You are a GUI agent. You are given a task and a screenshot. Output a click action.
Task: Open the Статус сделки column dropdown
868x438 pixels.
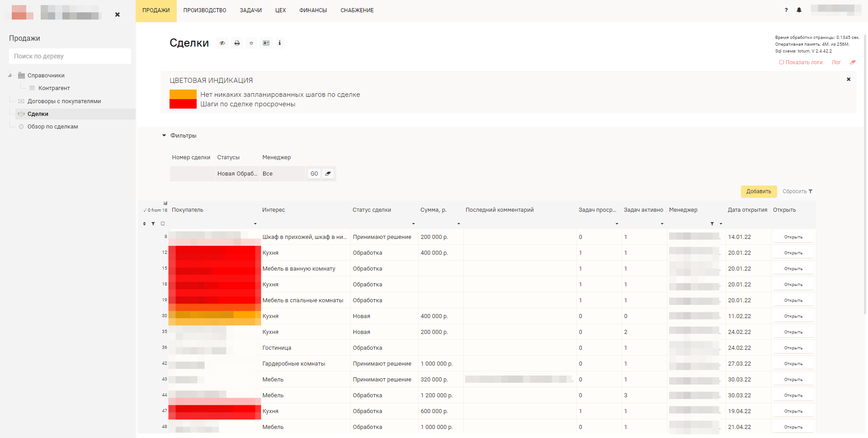(x=413, y=224)
